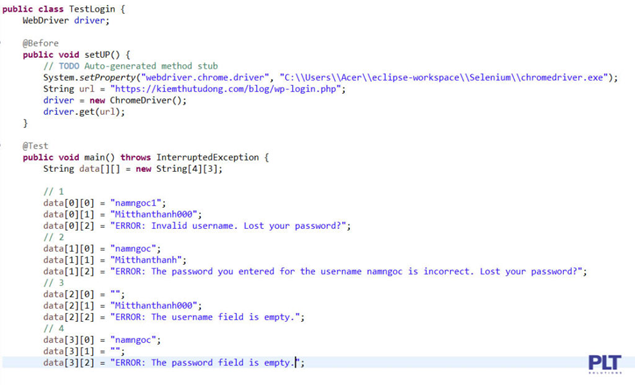Click the driver.get(url) statement
The image size is (635, 385).
[x=84, y=111]
